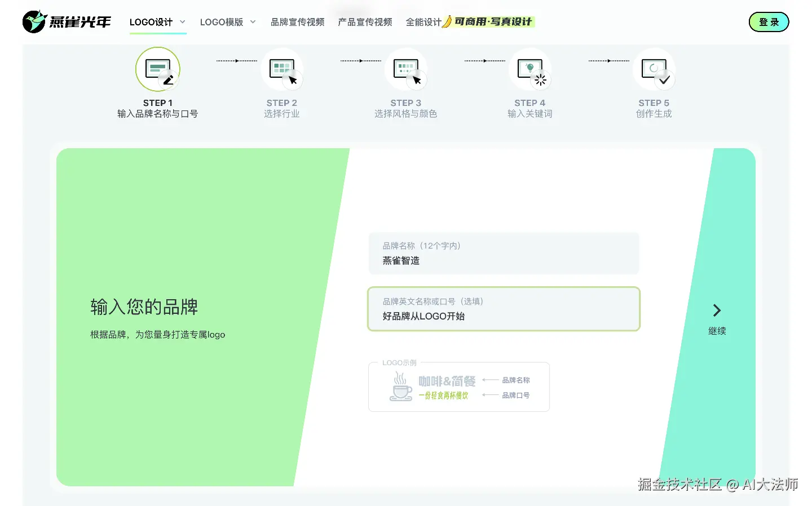Click the 选择风格与颜色 step label

coord(406,114)
